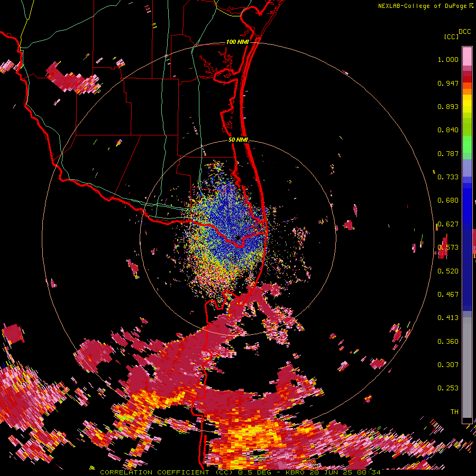Image resolution: width=476 pixels, height=476 pixels.
Task: Click the 100 NMI range ring label
Action: coord(237,42)
